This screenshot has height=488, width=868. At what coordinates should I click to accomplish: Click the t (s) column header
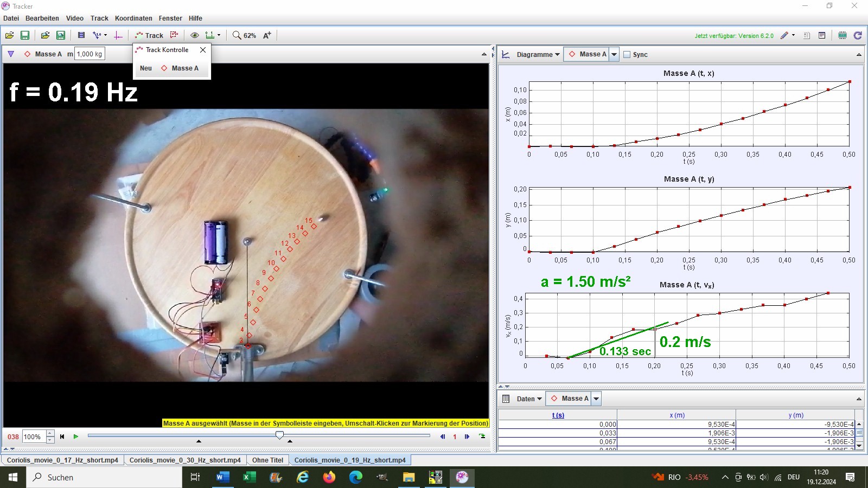[x=558, y=415]
